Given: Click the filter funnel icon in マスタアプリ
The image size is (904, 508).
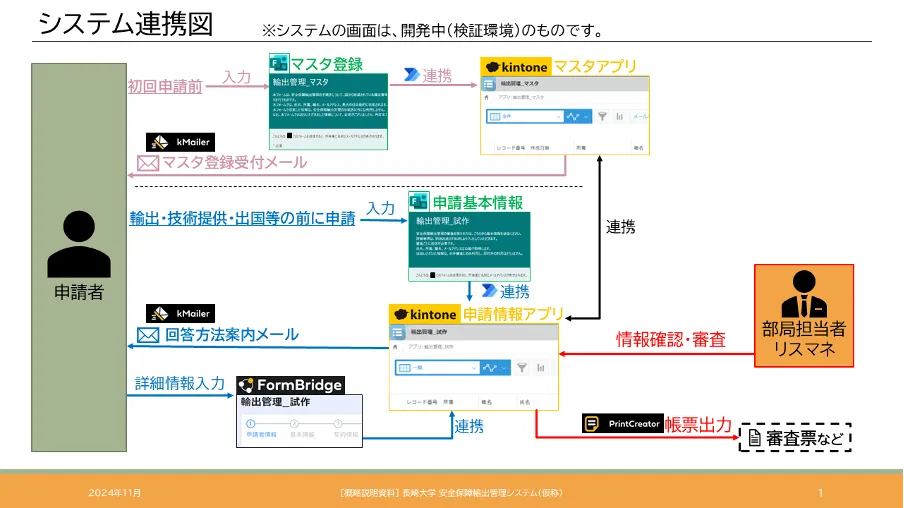Looking at the screenshot, I should [x=602, y=116].
